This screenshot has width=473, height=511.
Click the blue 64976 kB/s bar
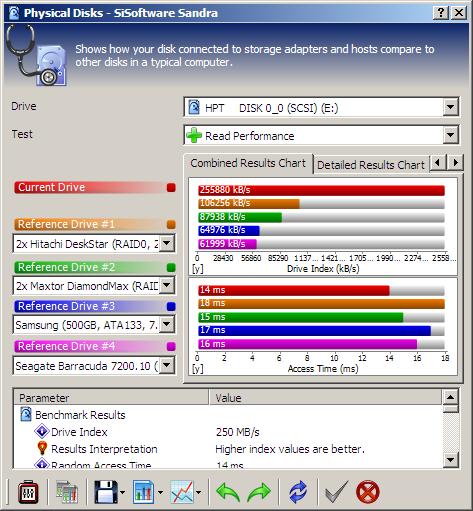[229, 230]
